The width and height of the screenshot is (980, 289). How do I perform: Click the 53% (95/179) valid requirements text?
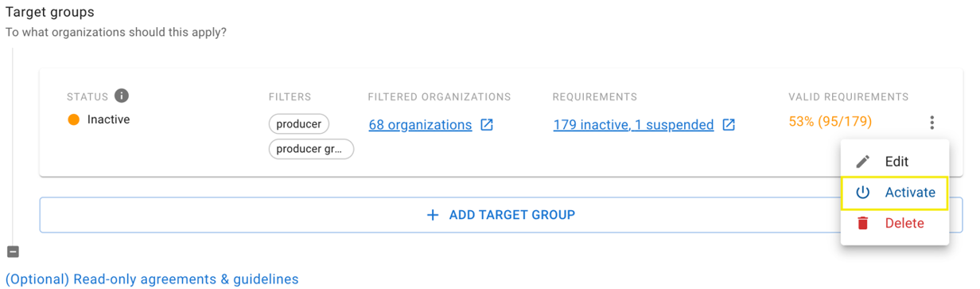coord(830,122)
